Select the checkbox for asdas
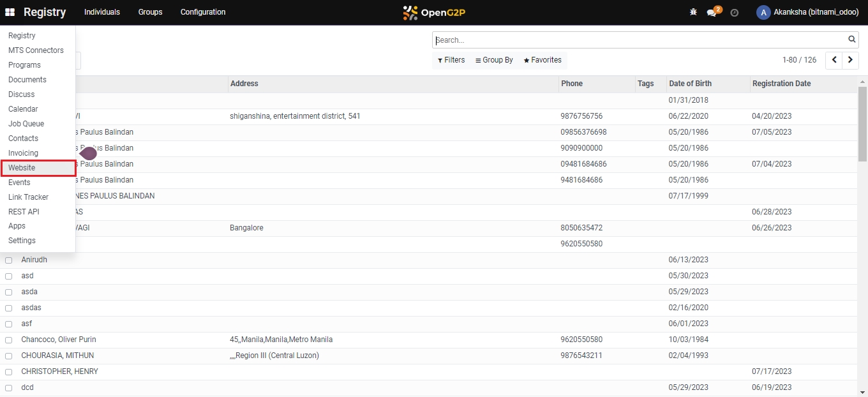Image resolution: width=868 pixels, height=397 pixels. [9, 308]
